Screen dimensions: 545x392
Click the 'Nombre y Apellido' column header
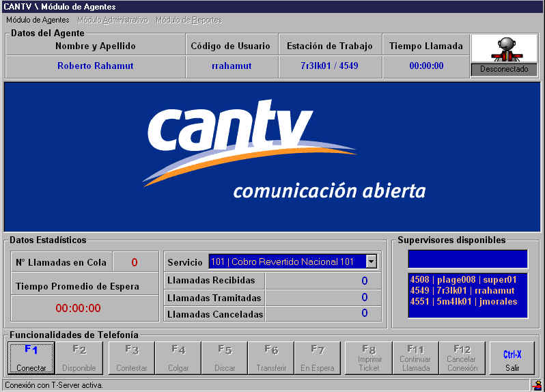coord(95,46)
